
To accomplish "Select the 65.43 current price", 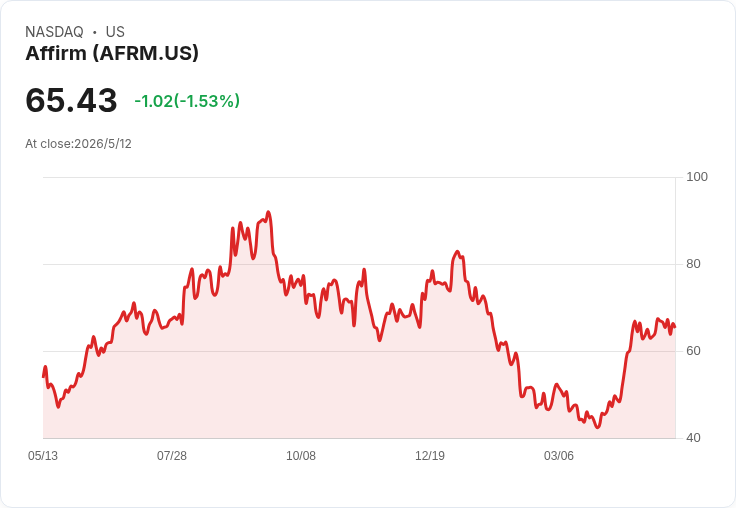I will 71,100.
